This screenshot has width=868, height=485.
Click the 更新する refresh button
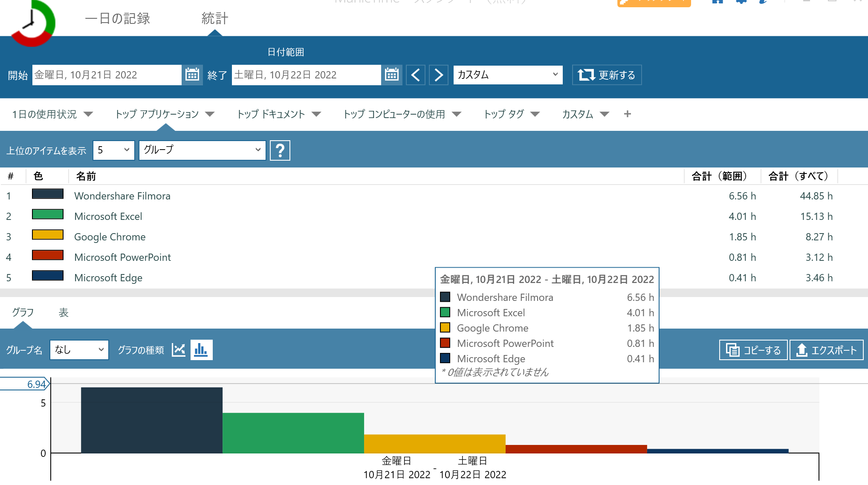click(x=607, y=75)
